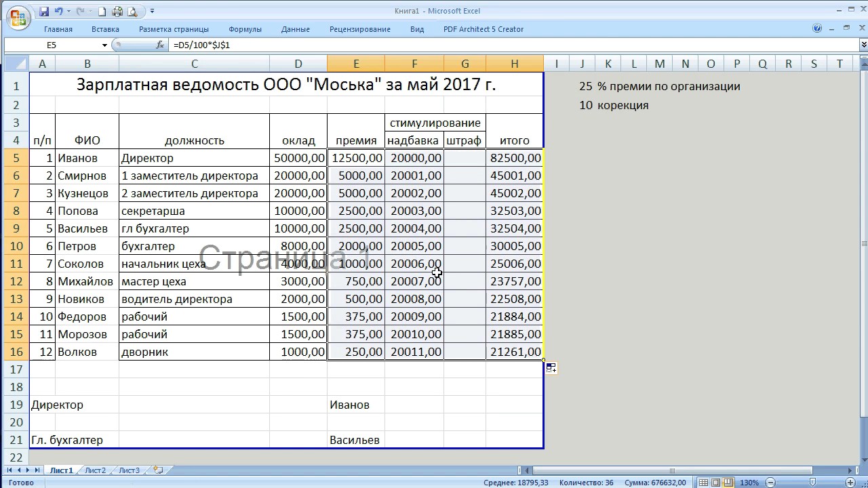Screen dimensions: 868x488
Task: Click the formula bar containing =D5/100*$J$1
Action: tap(475, 45)
